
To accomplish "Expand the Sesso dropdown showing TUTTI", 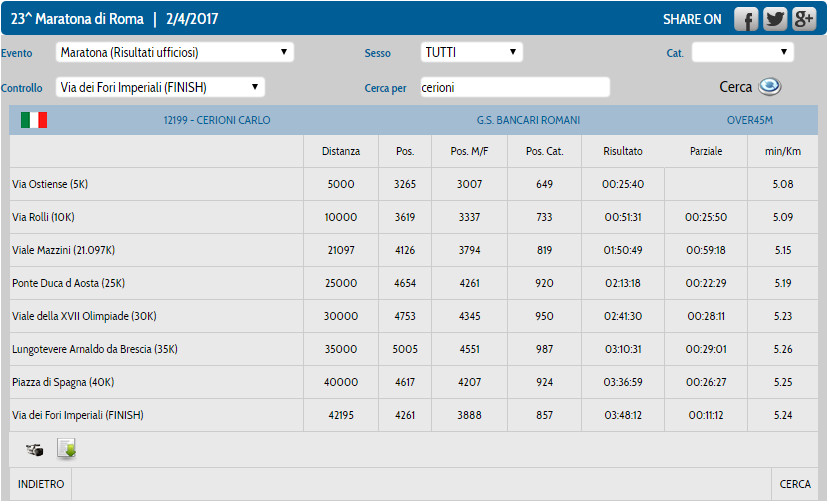I will point(471,51).
